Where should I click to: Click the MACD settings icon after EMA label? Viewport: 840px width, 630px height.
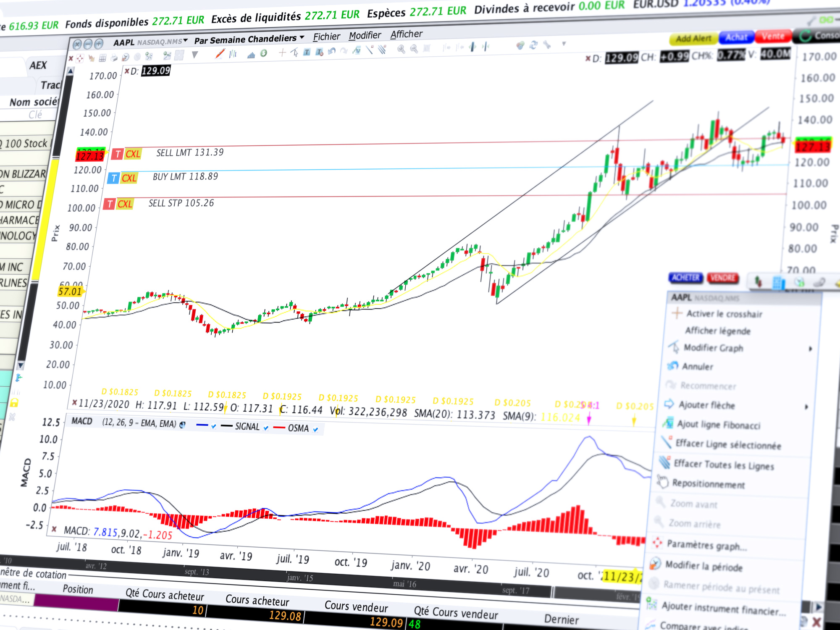[x=183, y=425]
